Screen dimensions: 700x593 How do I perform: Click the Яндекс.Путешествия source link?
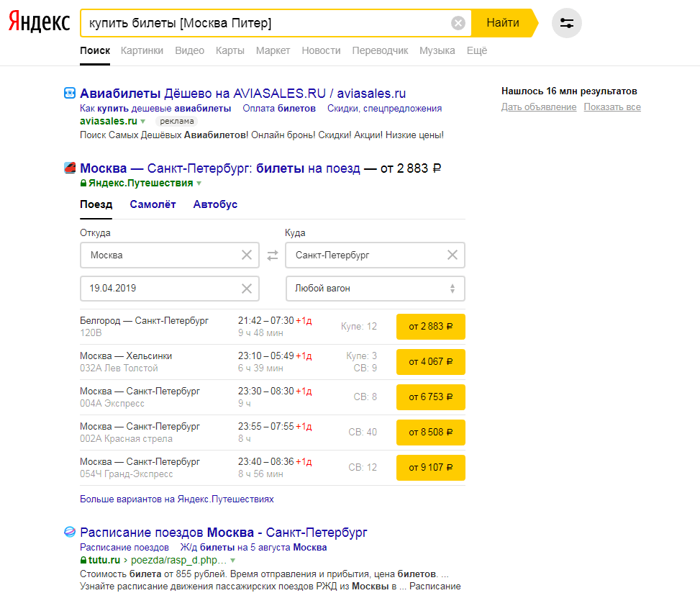point(140,183)
